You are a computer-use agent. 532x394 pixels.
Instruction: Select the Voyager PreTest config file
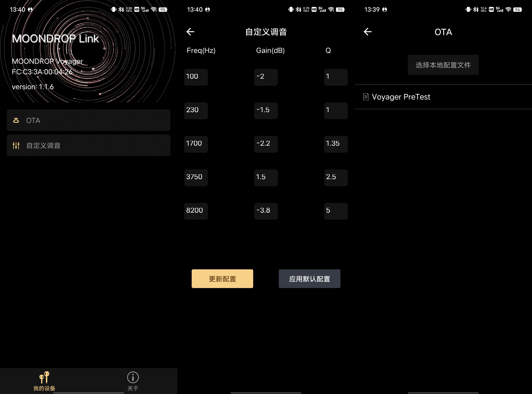(x=443, y=97)
